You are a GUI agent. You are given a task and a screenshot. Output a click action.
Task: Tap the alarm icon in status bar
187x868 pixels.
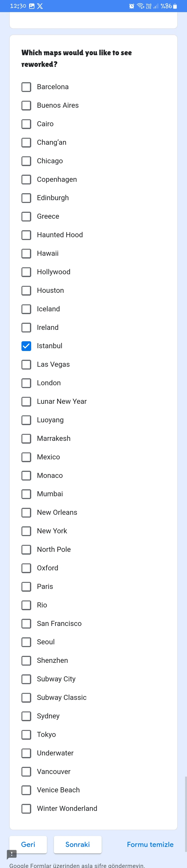pyautogui.click(x=132, y=6)
